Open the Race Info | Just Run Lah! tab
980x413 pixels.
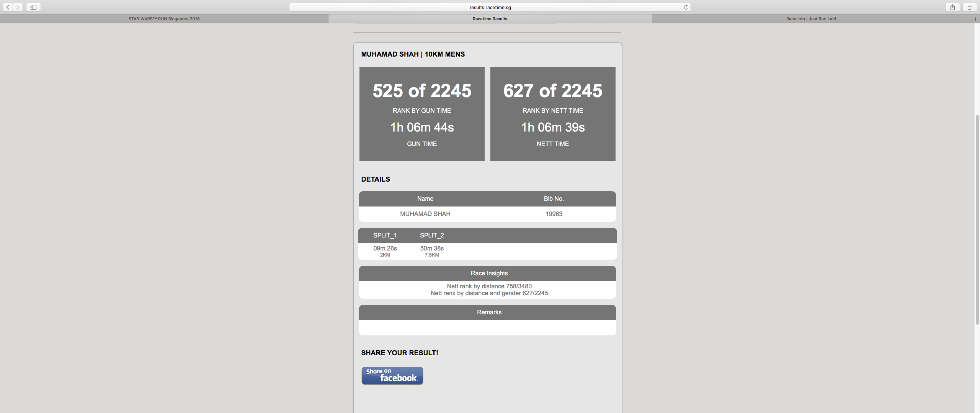(811, 19)
